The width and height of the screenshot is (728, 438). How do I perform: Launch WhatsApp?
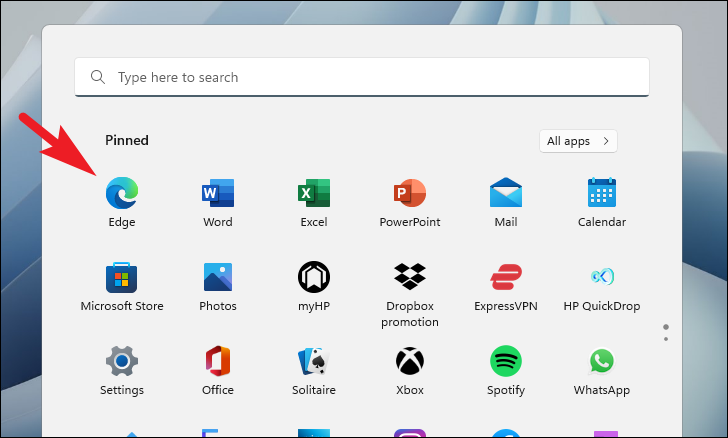(602, 361)
